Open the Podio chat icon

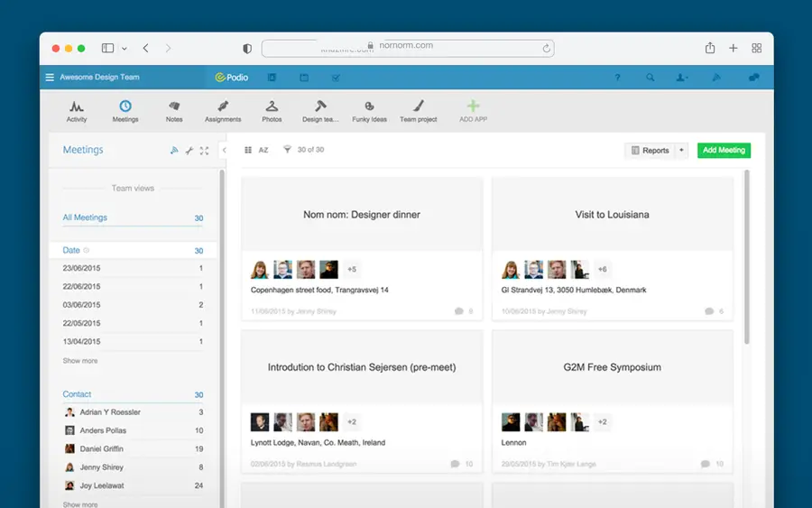pyautogui.click(x=753, y=78)
